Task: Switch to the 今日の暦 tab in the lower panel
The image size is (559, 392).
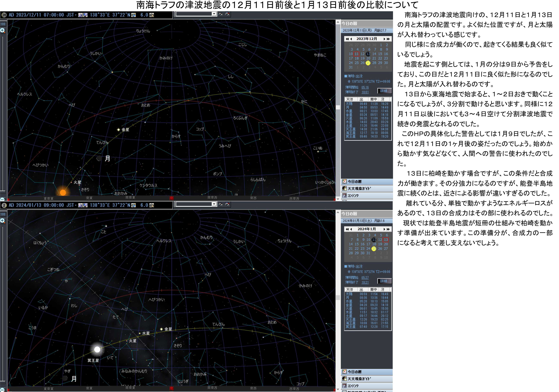Action: [x=367, y=372]
